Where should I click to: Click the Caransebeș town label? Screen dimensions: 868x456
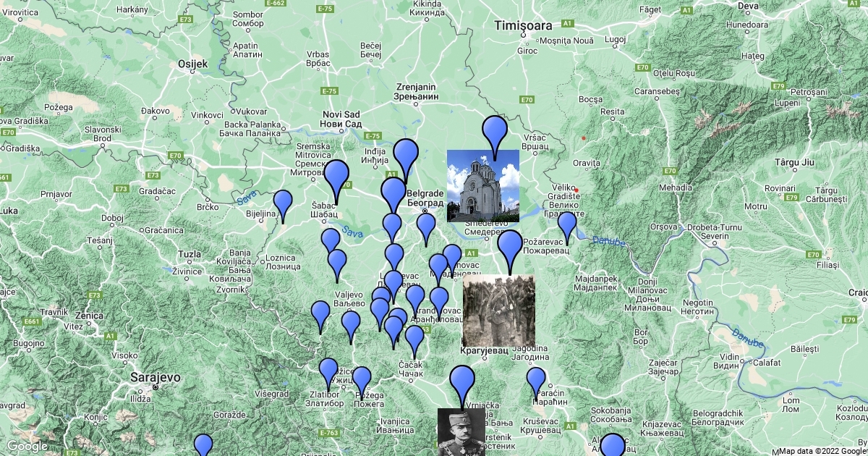656,92
